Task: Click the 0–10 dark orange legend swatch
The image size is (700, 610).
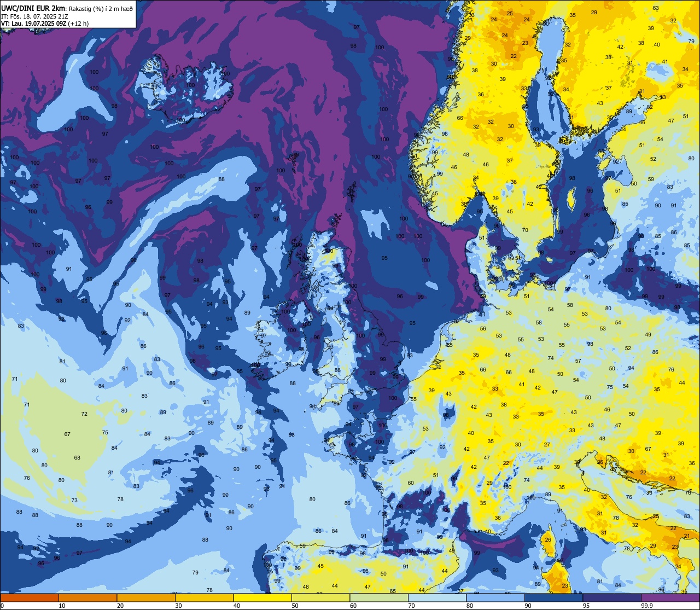Action: coord(29,598)
